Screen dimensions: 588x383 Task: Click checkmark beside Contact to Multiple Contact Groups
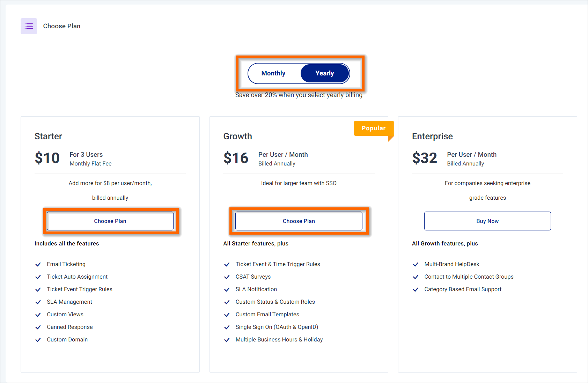point(416,277)
